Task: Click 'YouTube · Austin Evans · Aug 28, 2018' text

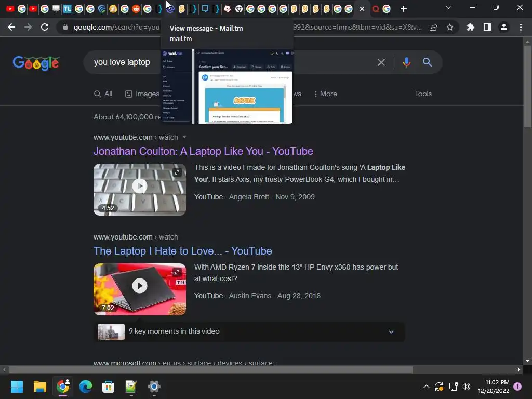Action: [257, 296]
